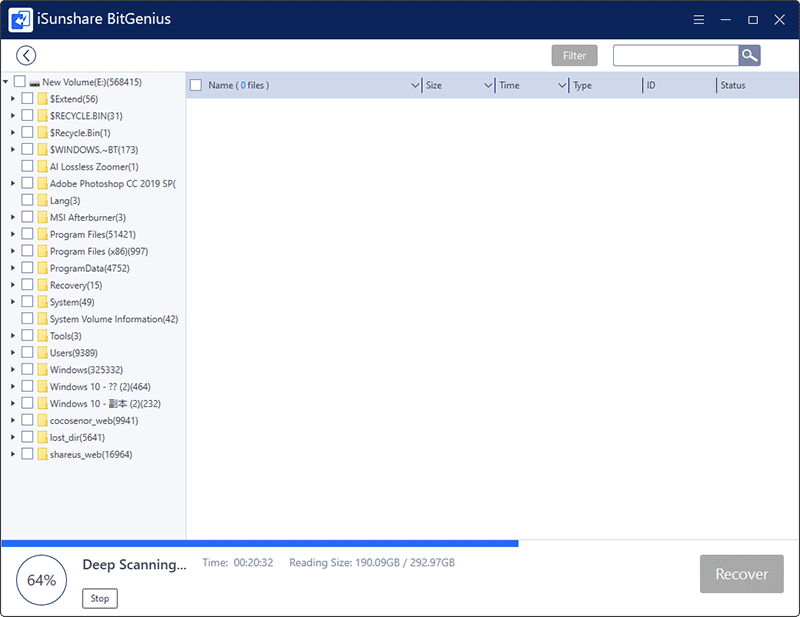The width and height of the screenshot is (800, 617).
Task: Sort by the Type column header
Action: pyautogui.click(x=582, y=85)
